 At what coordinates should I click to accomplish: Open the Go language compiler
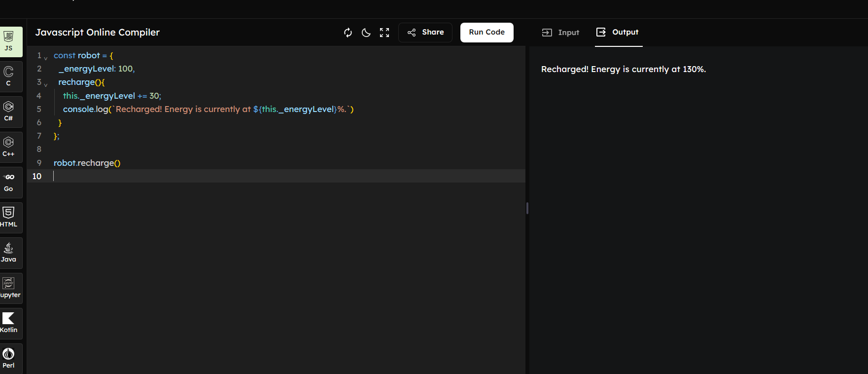(9, 183)
